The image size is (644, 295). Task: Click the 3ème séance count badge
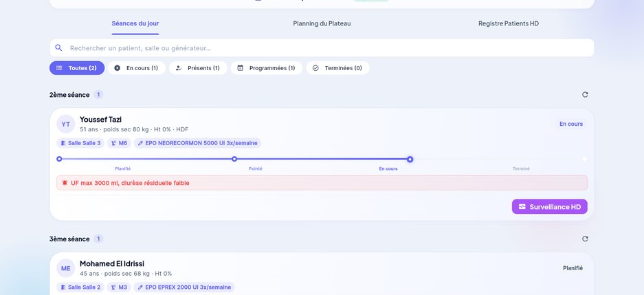click(98, 239)
